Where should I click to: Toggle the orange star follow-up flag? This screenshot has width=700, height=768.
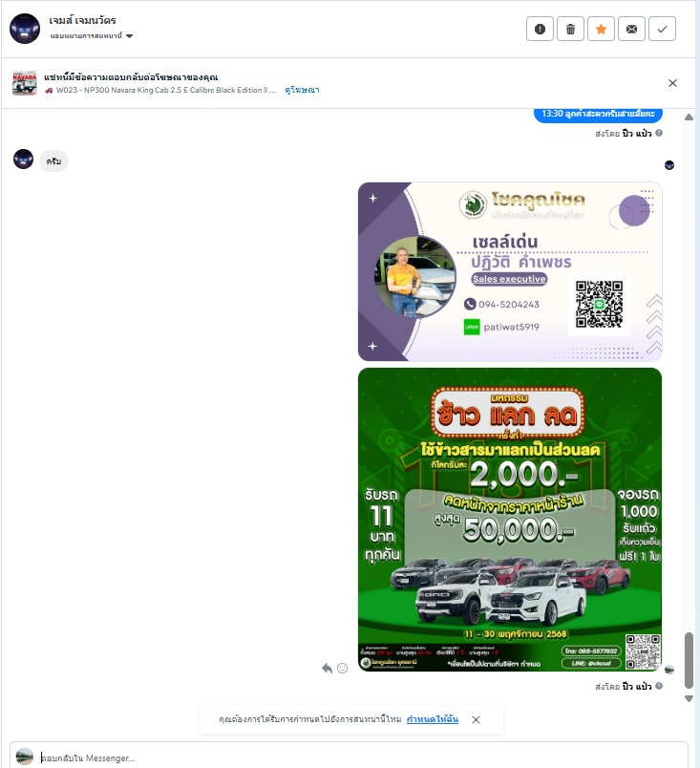[601, 29]
